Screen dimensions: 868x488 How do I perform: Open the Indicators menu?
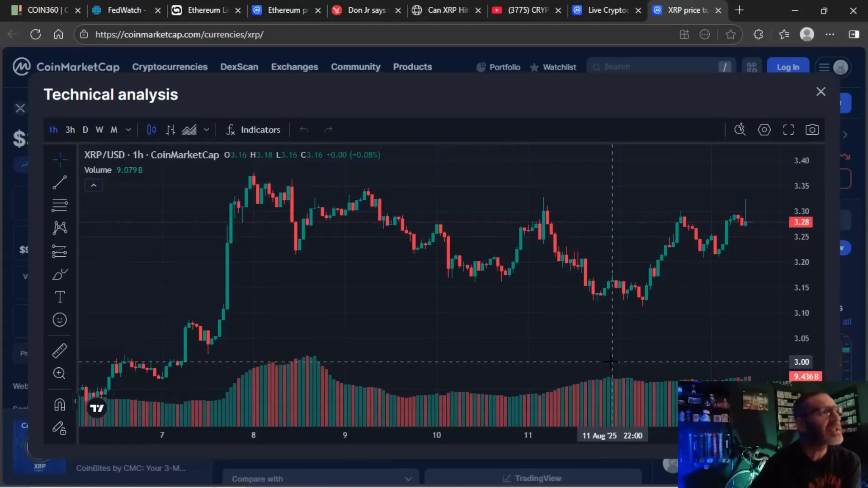point(253,130)
